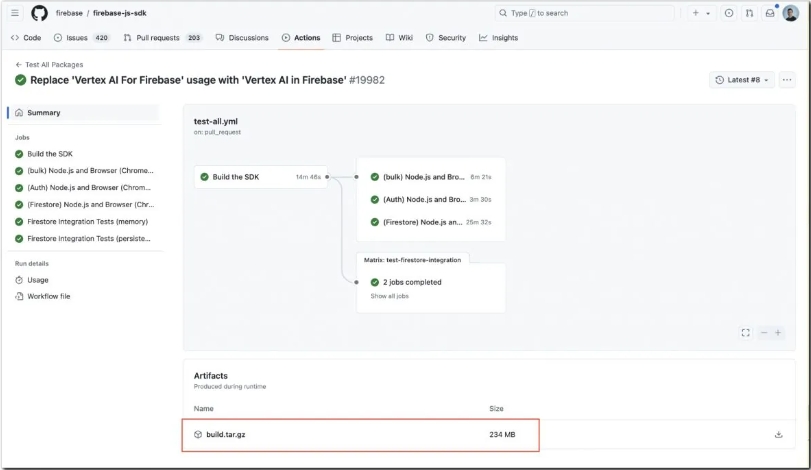Screen dimensions: 811x470
Task: Open the user profile avatar menu
Action: 790,13
